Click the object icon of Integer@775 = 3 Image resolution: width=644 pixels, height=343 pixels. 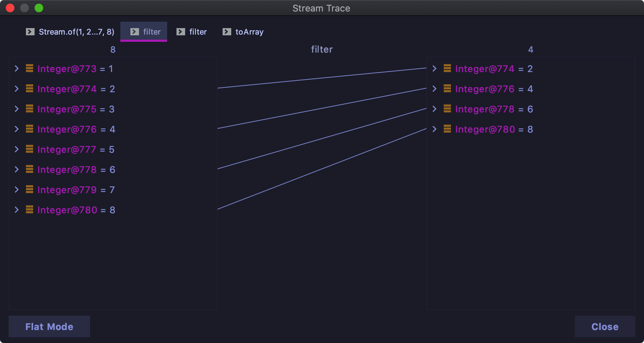coord(30,109)
